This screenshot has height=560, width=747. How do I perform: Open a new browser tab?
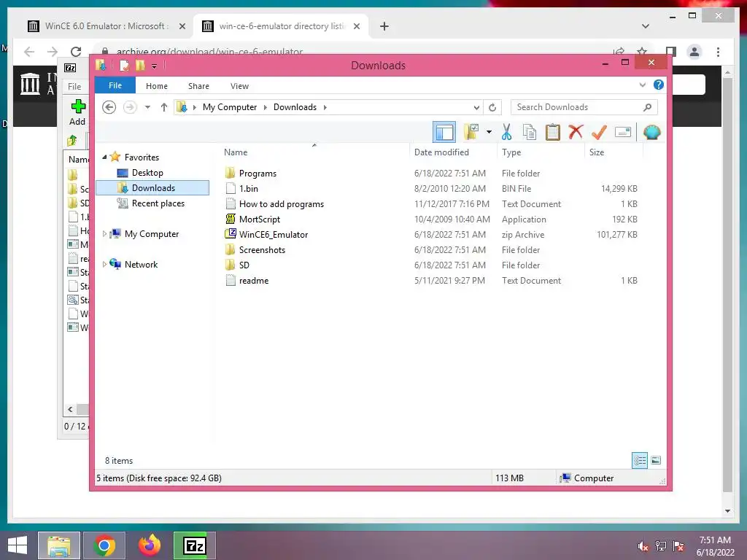384,26
